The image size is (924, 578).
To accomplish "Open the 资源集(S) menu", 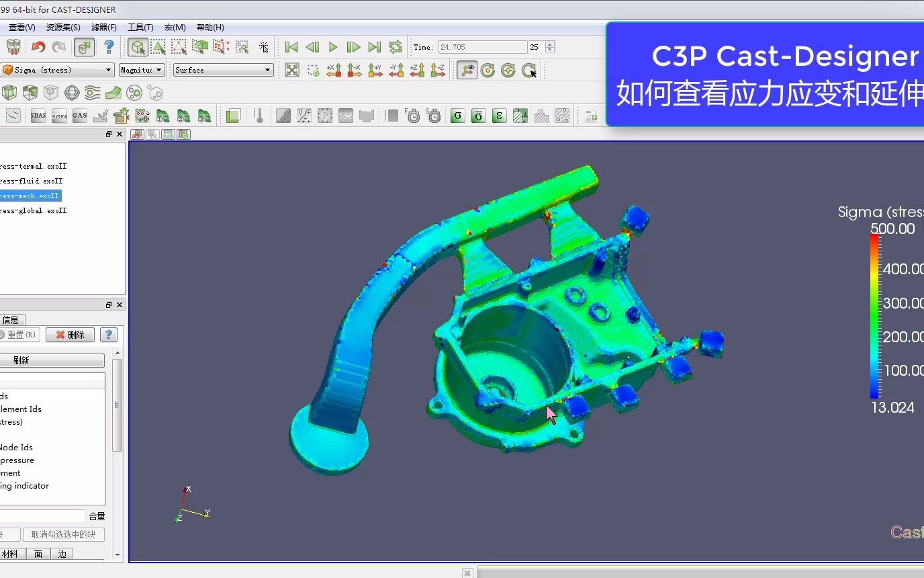I will coord(63,28).
